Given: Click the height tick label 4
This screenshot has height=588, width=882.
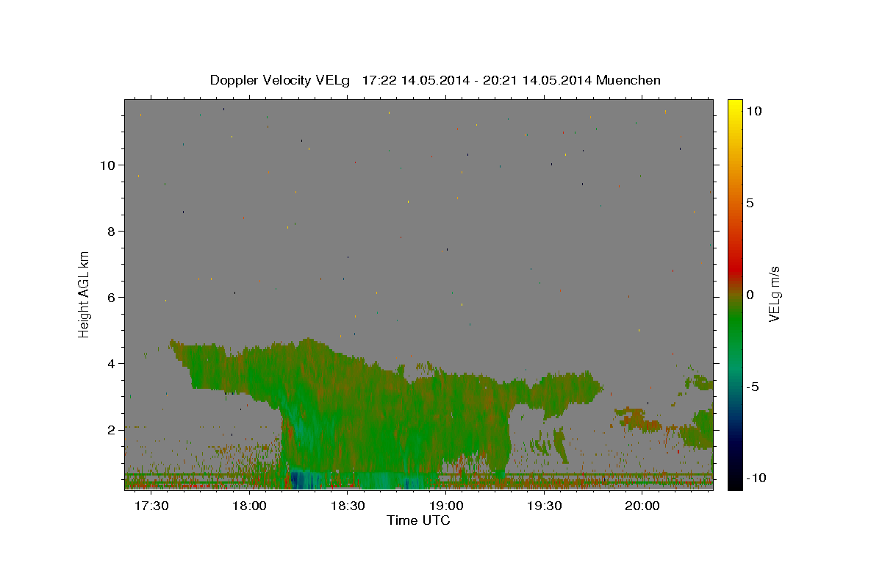Looking at the screenshot, I should [x=111, y=364].
